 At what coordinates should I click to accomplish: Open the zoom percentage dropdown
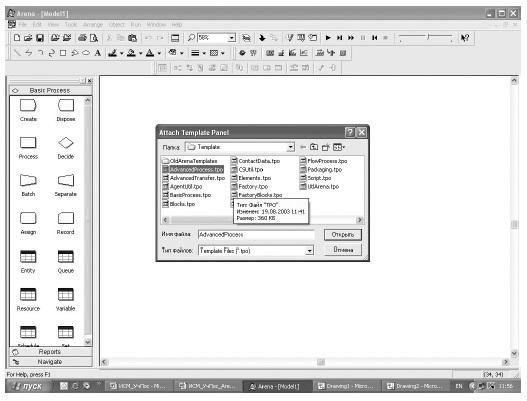point(232,38)
